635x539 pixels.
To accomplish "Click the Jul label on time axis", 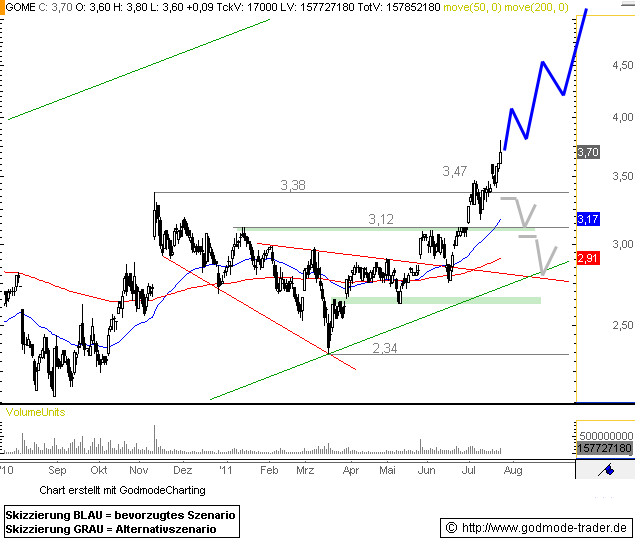I will point(468,470).
